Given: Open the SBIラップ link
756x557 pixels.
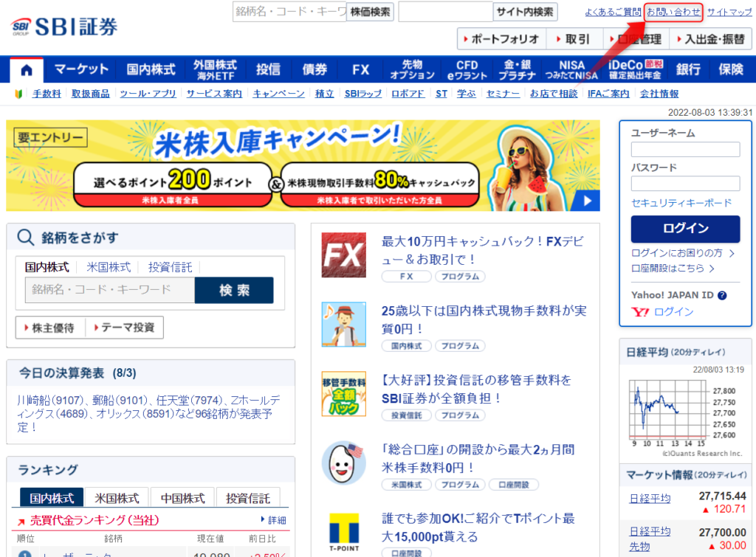Looking at the screenshot, I should click(x=363, y=94).
